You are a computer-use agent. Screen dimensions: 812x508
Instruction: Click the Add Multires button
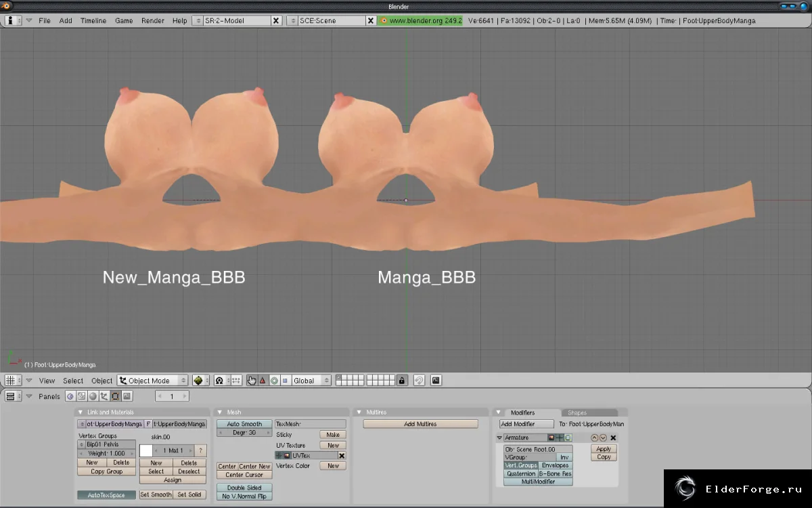pos(420,424)
